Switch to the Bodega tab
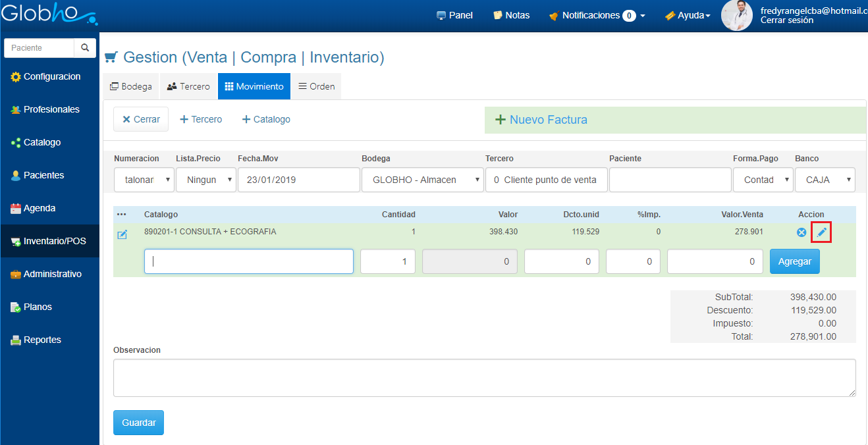Viewport: 868px width, 445px height. click(x=131, y=86)
